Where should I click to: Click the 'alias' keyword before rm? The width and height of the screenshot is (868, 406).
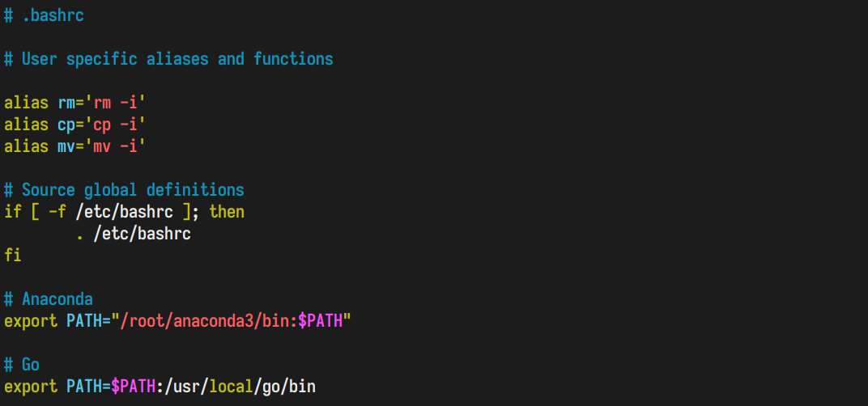[26, 103]
